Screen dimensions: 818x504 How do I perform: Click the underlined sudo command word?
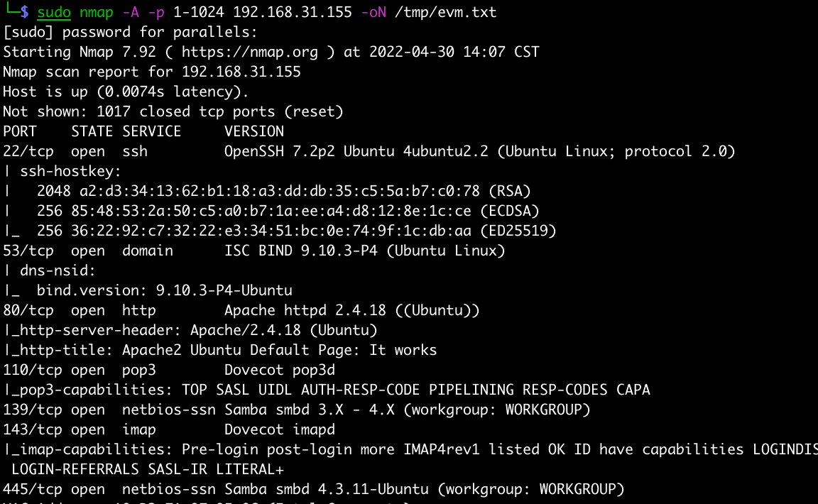click(x=54, y=12)
